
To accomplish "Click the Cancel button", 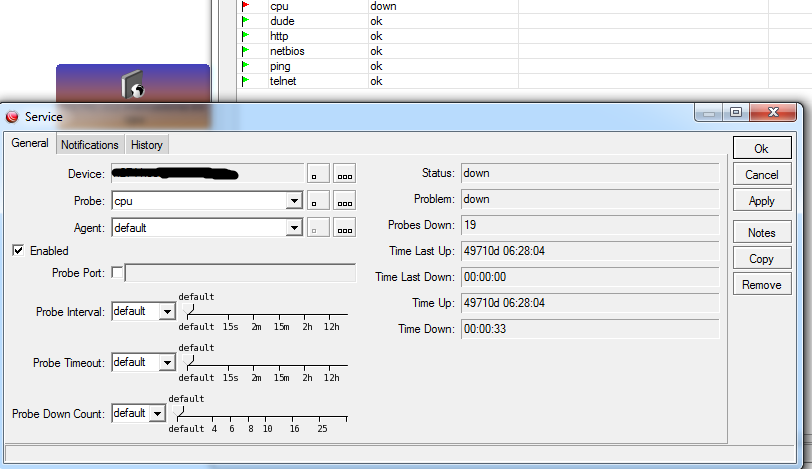I will pos(762,174).
